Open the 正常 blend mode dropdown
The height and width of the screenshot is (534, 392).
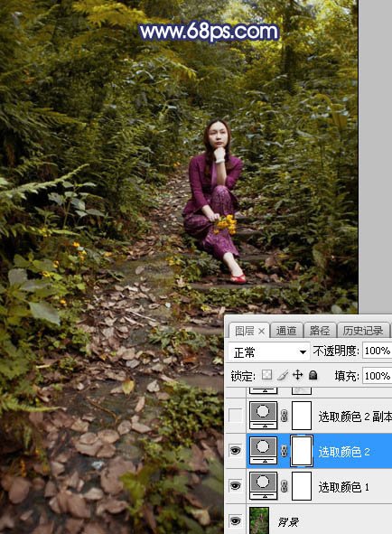tap(269, 351)
